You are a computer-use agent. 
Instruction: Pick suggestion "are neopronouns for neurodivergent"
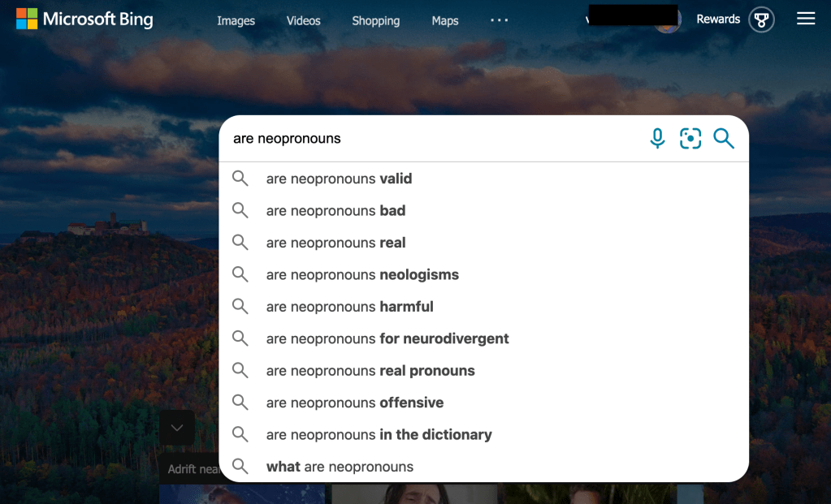[387, 339]
